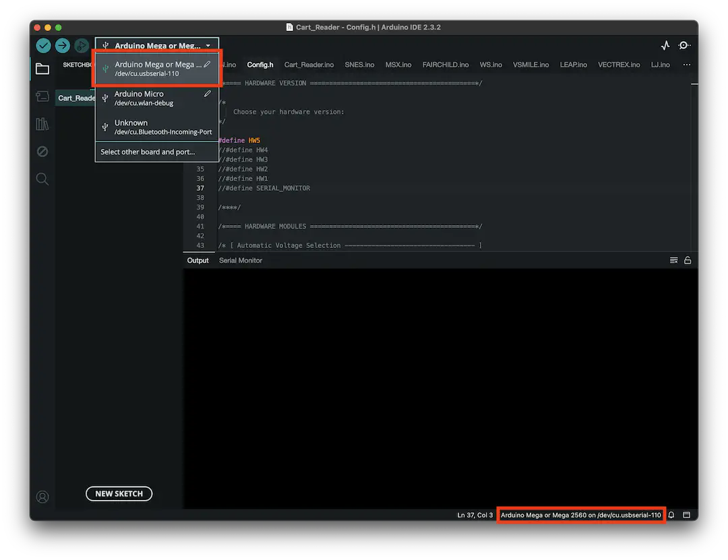The image size is (728, 560).
Task: Switch to the VECTREX.ino tab
Action: 619,65
